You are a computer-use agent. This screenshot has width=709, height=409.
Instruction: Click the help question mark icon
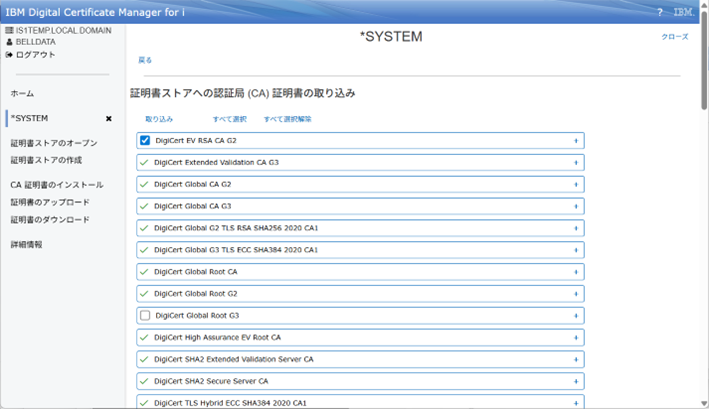coord(660,12)
